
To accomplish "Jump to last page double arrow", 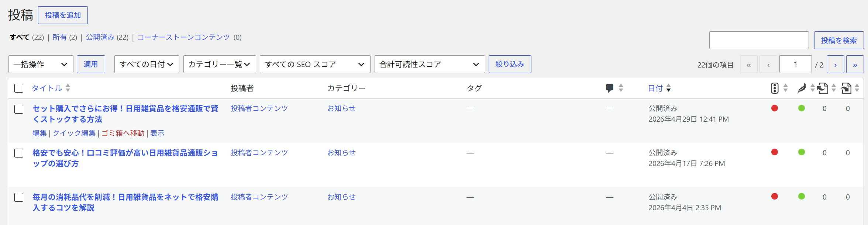I will click(855, 65).
